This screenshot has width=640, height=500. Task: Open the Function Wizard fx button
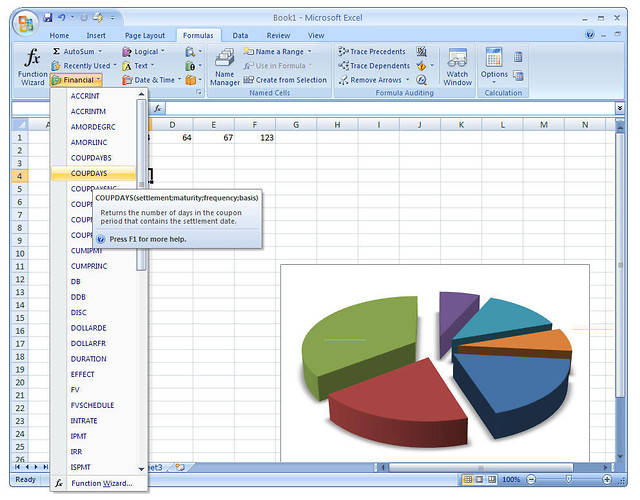point(33,67)
